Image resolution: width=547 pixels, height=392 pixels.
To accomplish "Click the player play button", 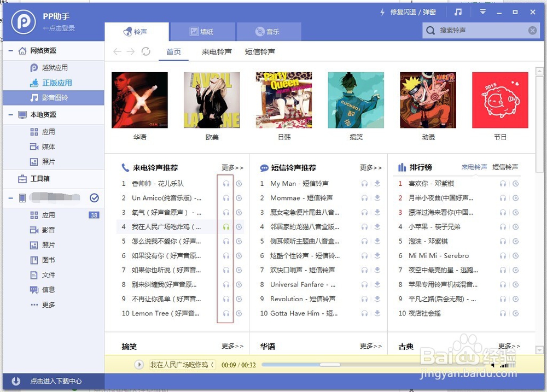I will (x=139, y=365).
